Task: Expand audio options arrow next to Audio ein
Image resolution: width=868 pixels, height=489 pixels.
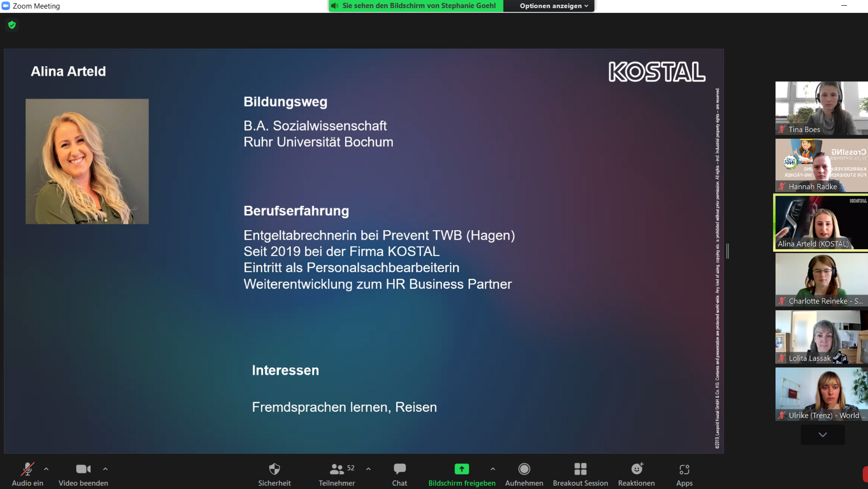Action: coord(46,469)
